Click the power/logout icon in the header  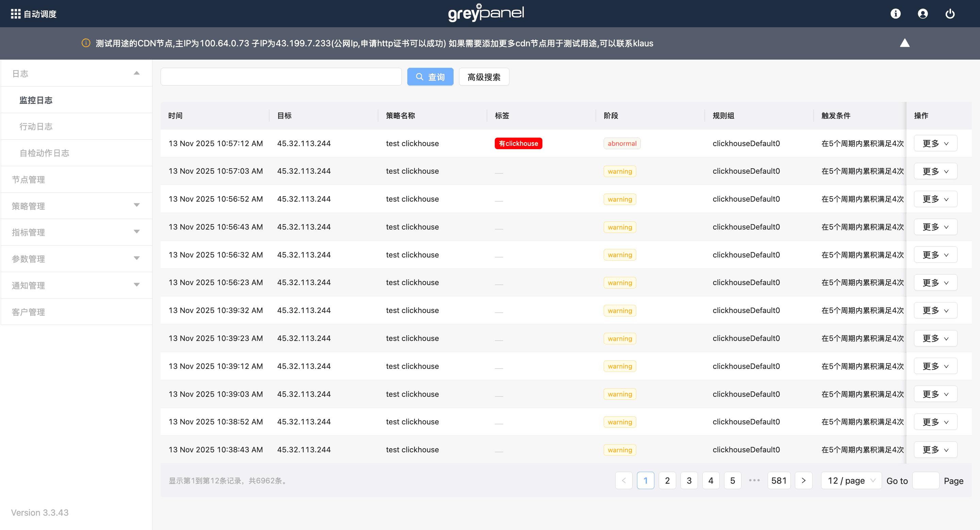pyautogui.click(x=950, y=14)
